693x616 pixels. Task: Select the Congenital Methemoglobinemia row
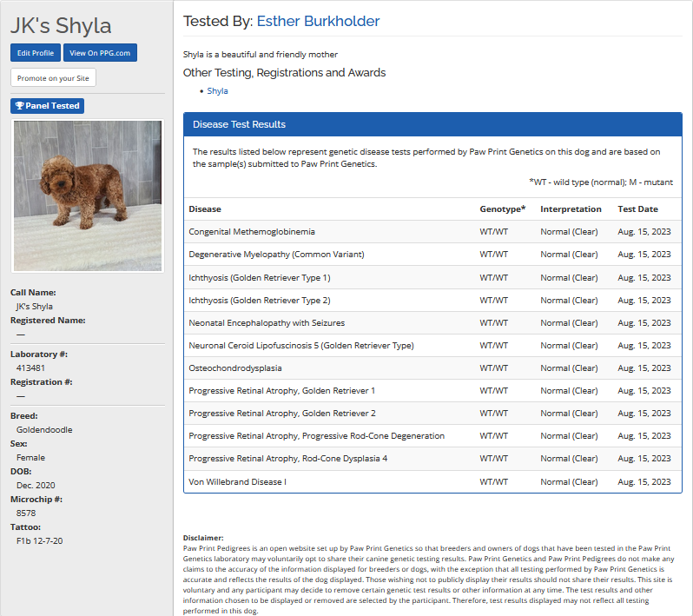click(x=252, y=232)
